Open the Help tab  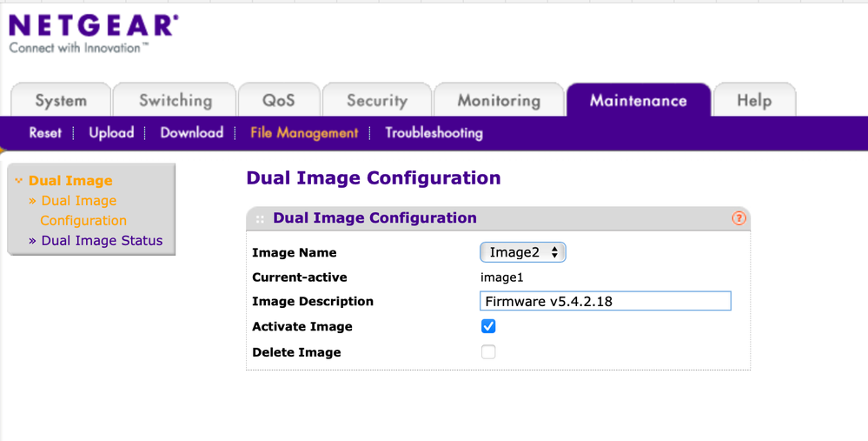pos(754,101)
